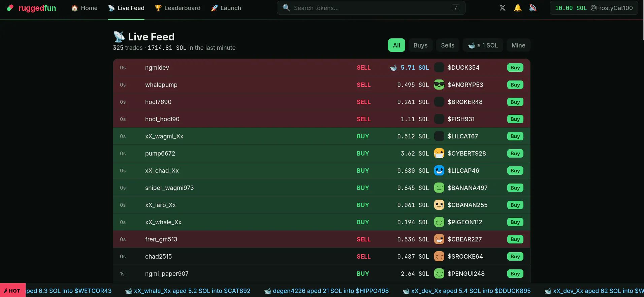Open the $DDUCK895 ticker item

(x=467, y=291)
